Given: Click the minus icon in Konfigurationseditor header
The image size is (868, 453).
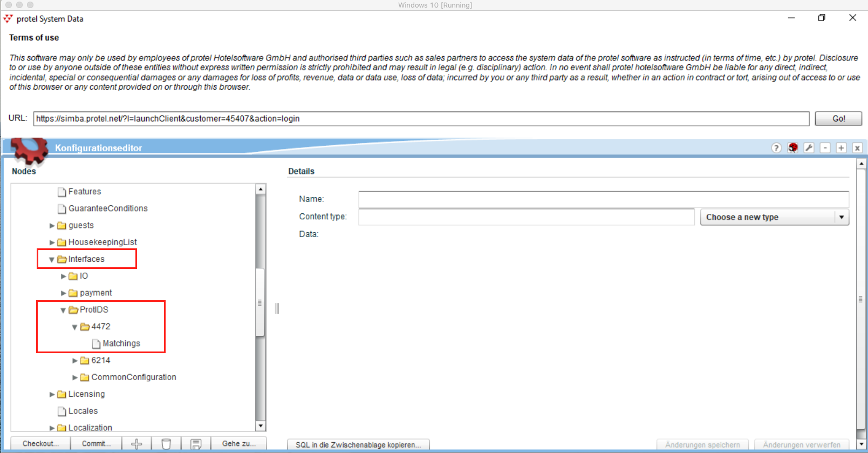Looking at the screenshot, I should click(825, 148).
